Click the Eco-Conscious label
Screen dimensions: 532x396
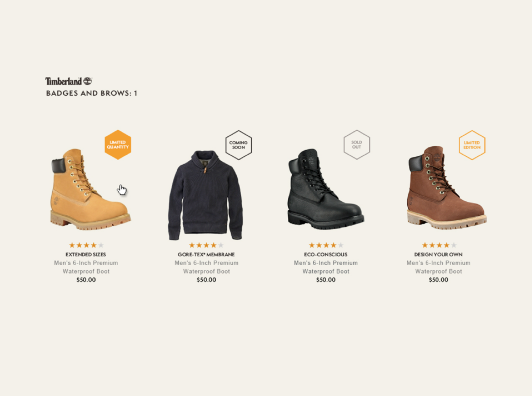point(326,254)
